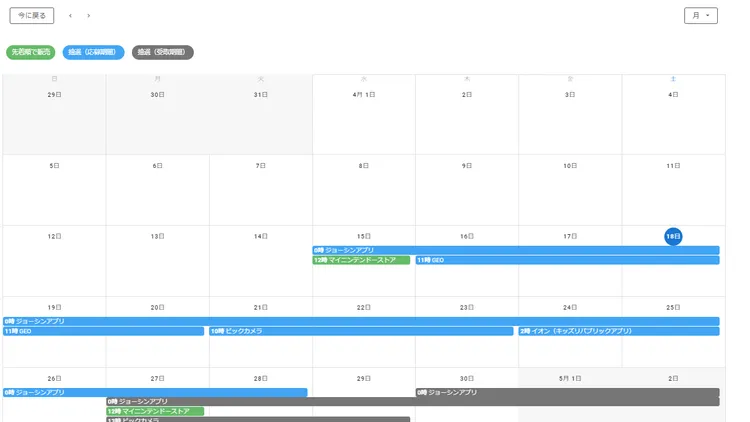Select the date 27日

pos(157,378)
